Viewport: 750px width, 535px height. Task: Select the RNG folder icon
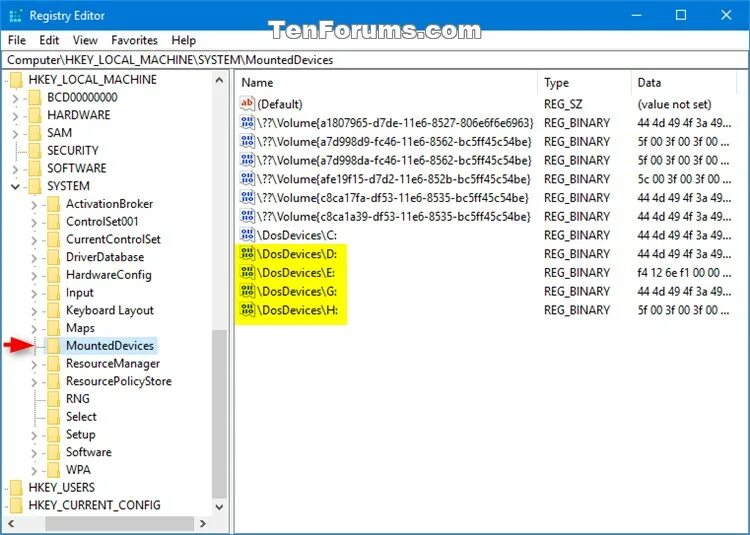coord(54,399)
